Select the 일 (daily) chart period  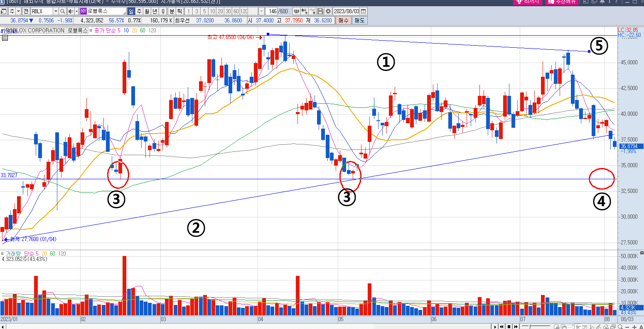tap(131, 11)
